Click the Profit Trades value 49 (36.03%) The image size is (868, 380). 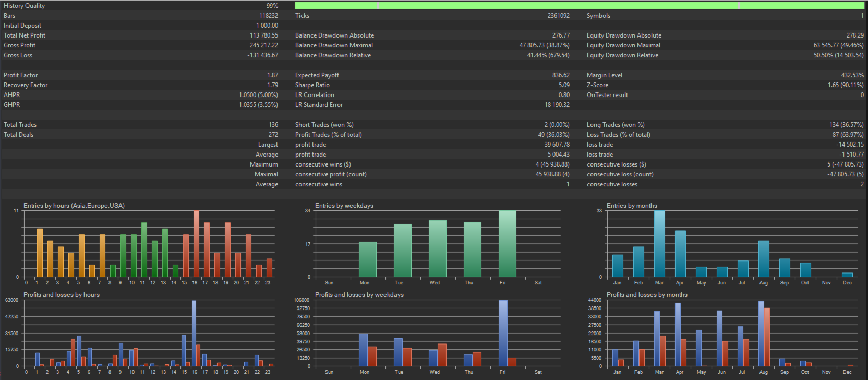tap(554, 135)
